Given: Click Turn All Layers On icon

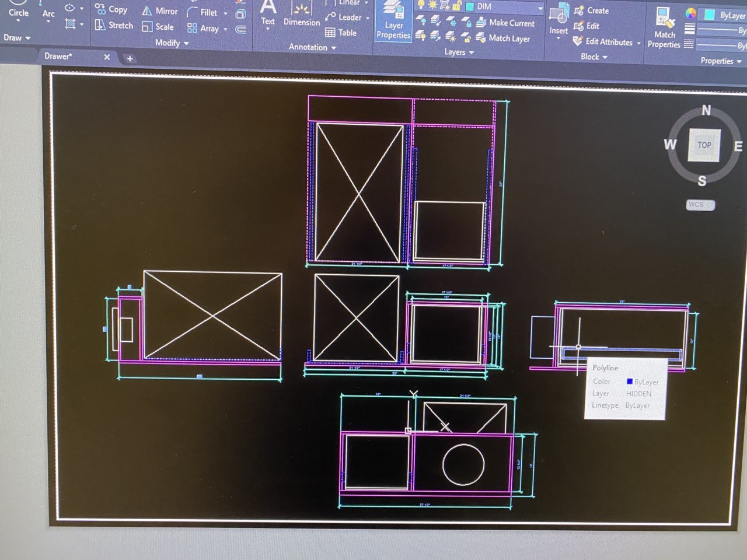Looking at the screenshot, I should pos(421,36).
